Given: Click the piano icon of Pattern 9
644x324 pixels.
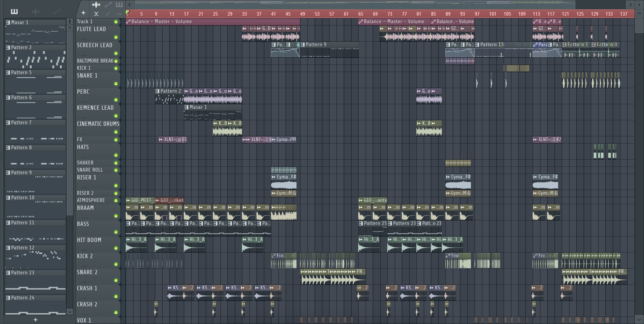Looking at the screenshot, I should [8, 173].
